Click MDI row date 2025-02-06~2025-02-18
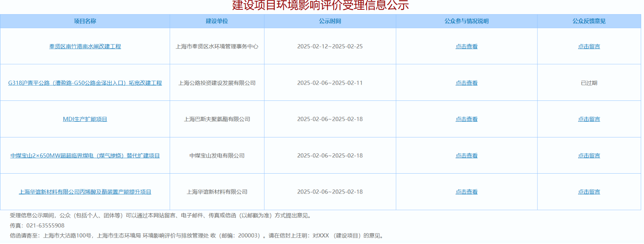 (x=330, y=119)
